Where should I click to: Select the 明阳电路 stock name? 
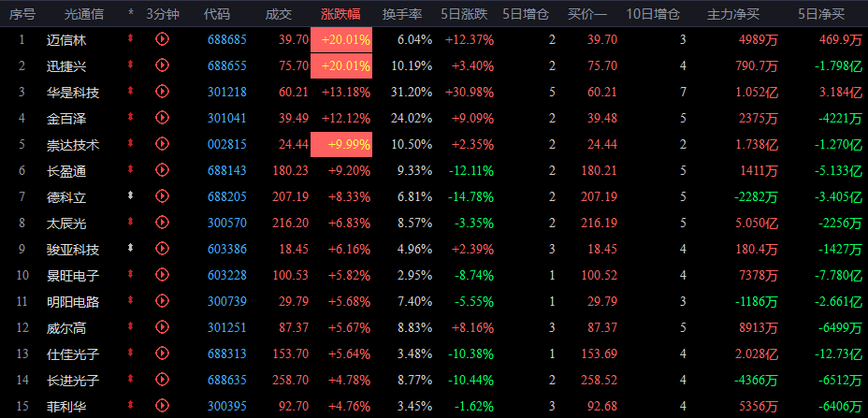tap(73, 302)
